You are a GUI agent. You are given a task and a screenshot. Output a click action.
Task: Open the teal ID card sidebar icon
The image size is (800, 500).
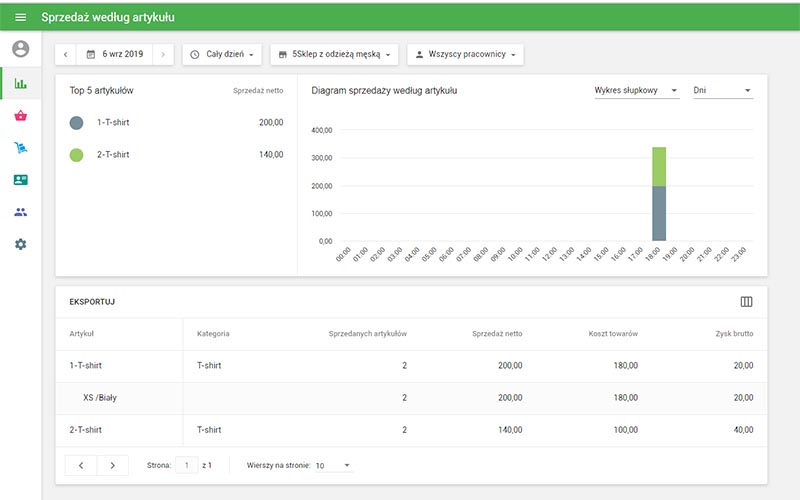pyautogui.click(x=20, y=180)
